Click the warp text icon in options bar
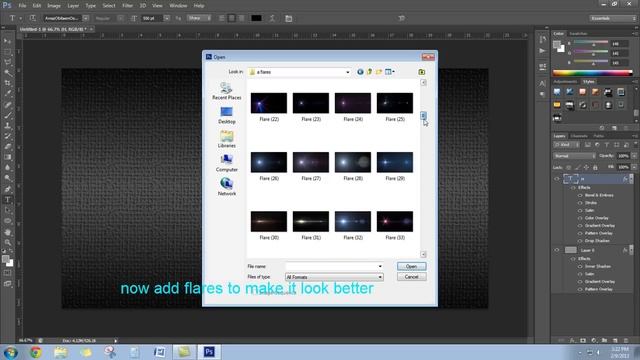Image resolution: width=640 pixels, height=360 pixels. pos(272,18)
